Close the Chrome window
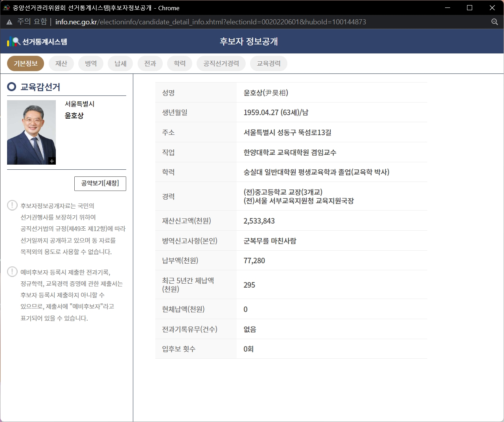 pyautogui.click(x=492, y=8)
